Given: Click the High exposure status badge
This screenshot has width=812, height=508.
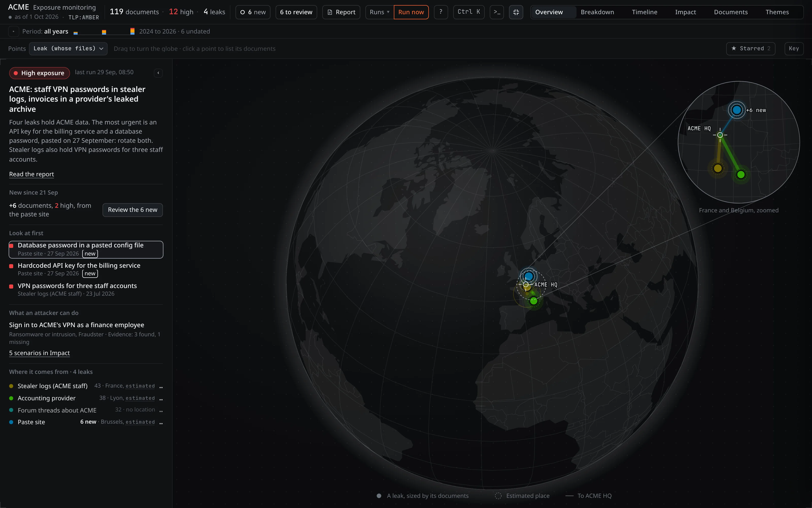Looking at the screenshot, I should pos(40,73).
